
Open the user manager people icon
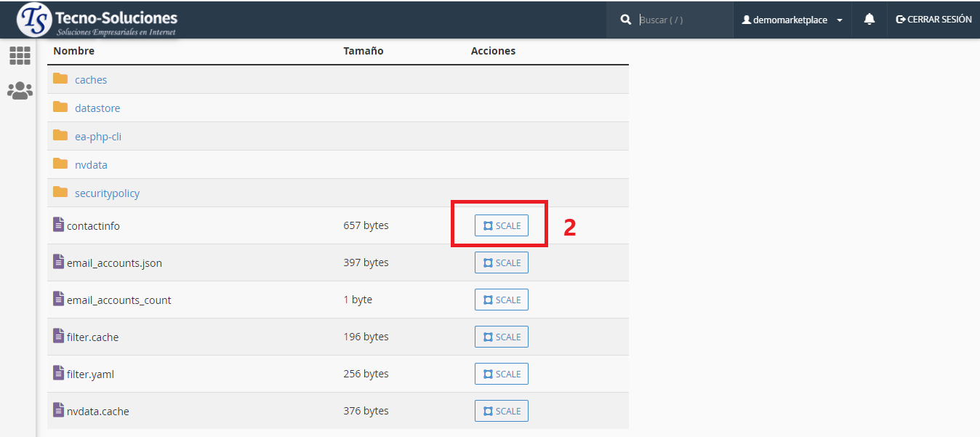point(20,90)
